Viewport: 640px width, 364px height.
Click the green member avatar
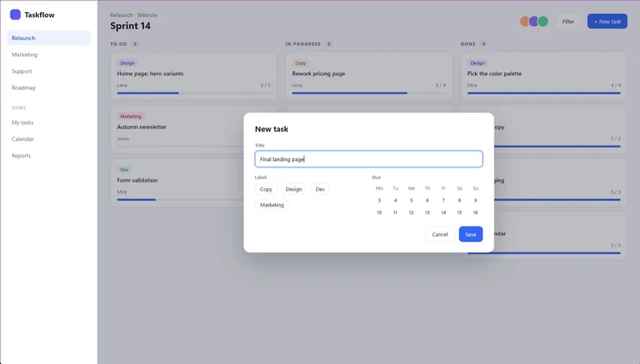pos(543,22)
